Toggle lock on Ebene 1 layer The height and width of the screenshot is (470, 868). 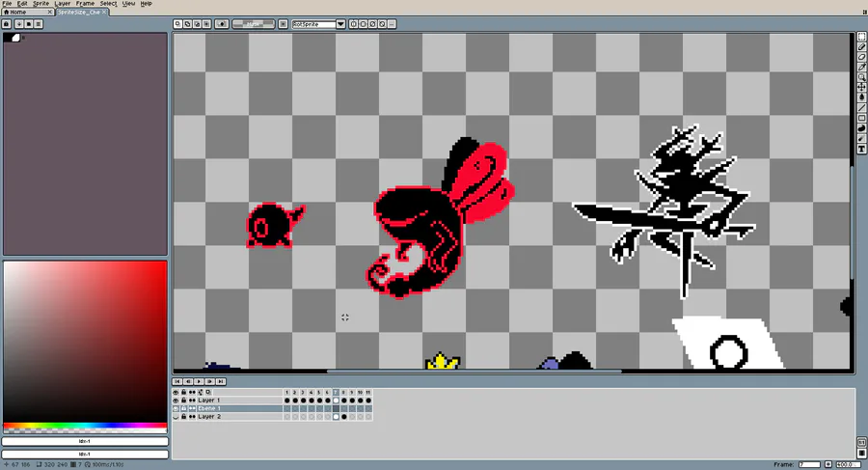click(184, 408)
